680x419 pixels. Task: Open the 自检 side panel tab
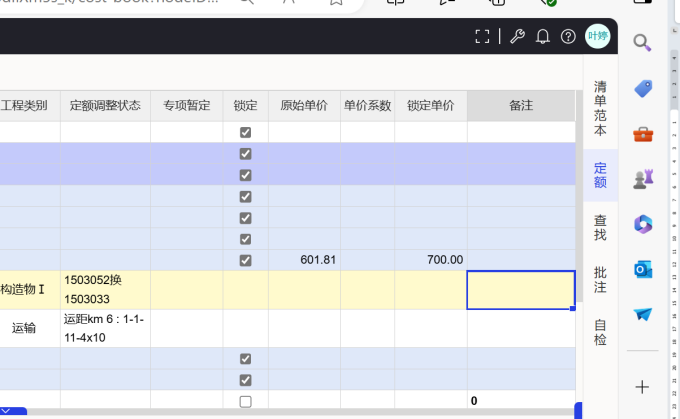[600, 332]
